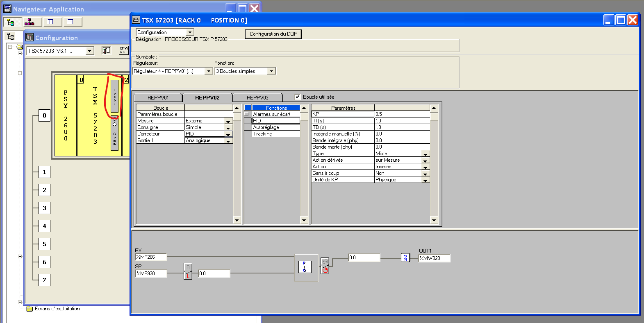The image size is (644, 323).
Task: Toggle the Remote/Local setpoint switch
Action: pyautogui.click(x=188, y=271)
